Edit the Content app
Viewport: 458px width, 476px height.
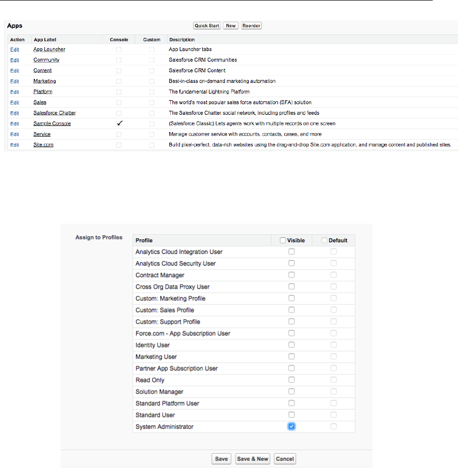(x=15, y=71)
